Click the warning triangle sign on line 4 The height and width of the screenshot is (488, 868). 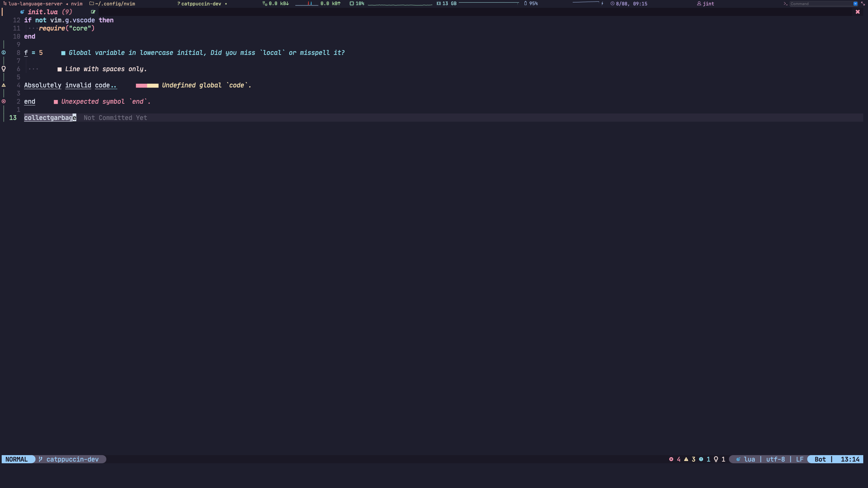tap(4, 85)
